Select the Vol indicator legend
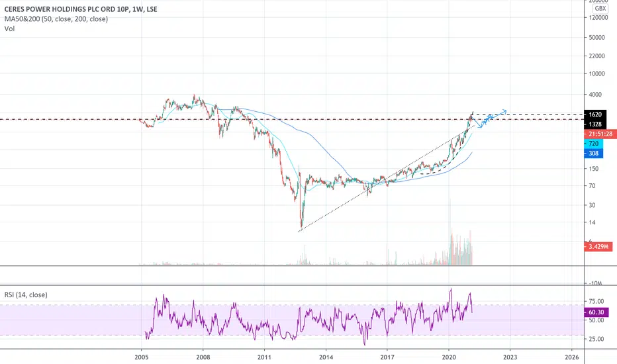Image resolution: width=617 pixels, height=364 pixels. coord(9,28)
